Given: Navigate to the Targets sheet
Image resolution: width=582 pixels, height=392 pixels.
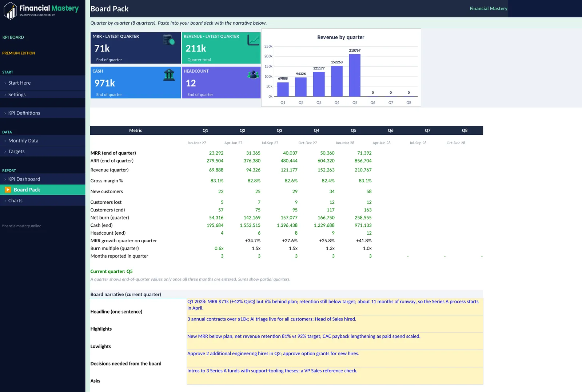Looking at the screenshot, I should click(x=43, y=151).
